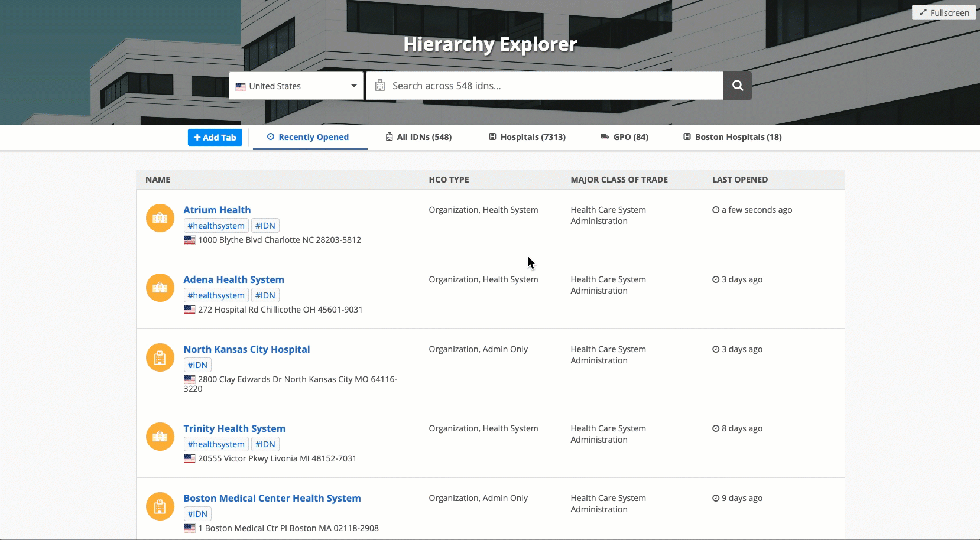Click the Add Tab button
This screenshot has width=980, height=540.
pyautogui.click(x=215, y=137)
